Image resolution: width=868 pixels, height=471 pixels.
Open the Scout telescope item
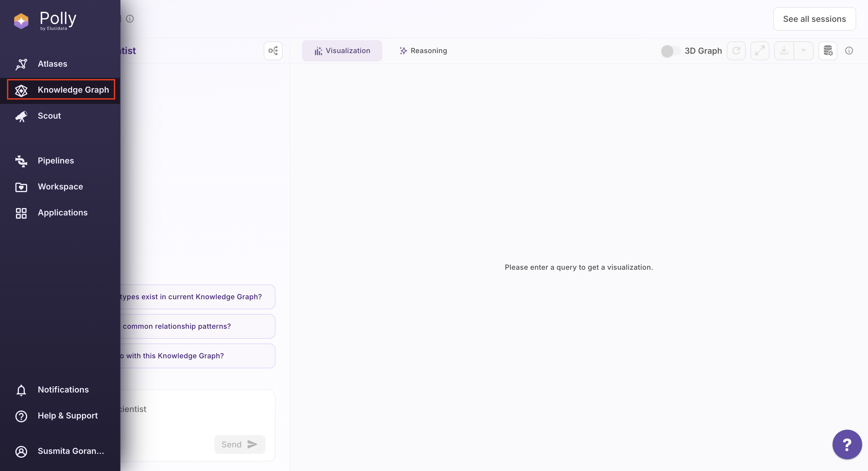[49, 116]
